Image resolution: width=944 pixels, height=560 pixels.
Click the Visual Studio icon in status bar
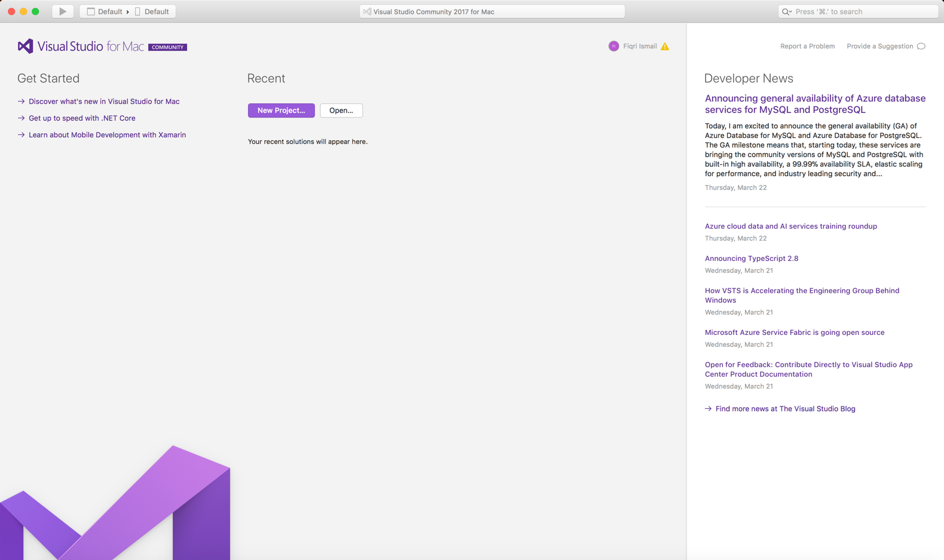[x=367, y=11]
